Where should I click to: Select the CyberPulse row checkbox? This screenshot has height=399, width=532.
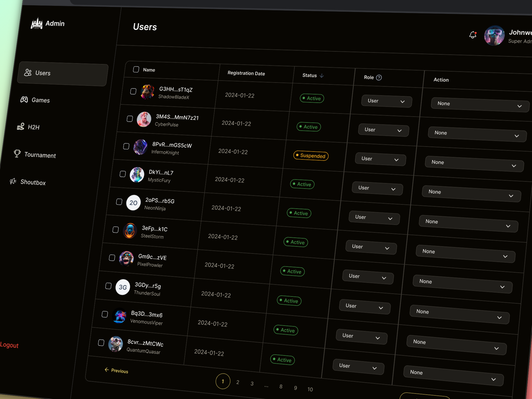pos(130,119)
